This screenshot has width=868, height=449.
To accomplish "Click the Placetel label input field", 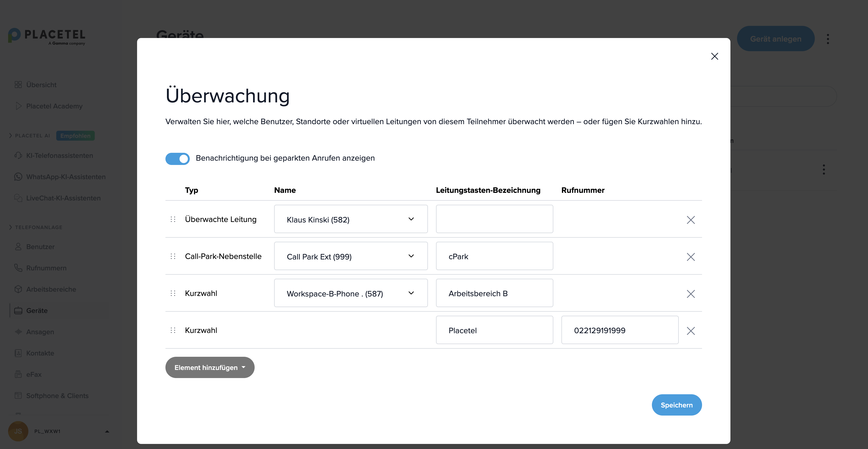I will click(494, 330).
